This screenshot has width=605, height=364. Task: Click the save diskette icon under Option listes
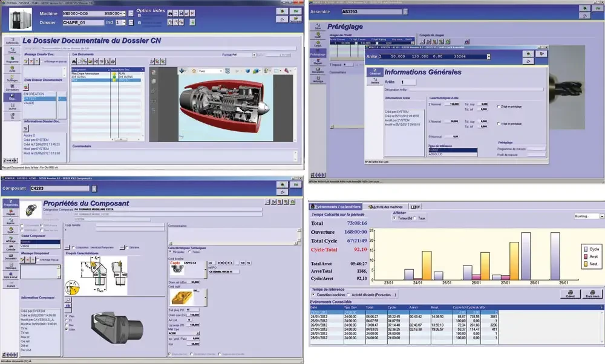[x=181, y=13]
